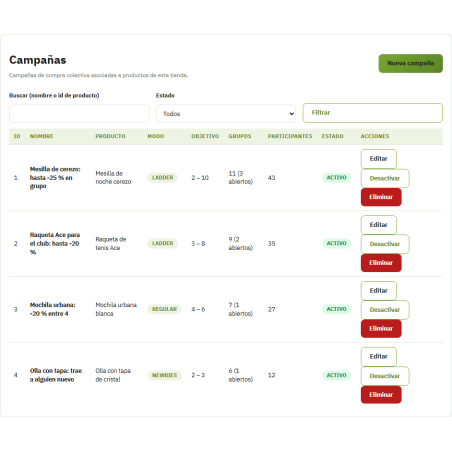Screen dimensions: 452x452
Task: Deactivate the Raqueta Ace campaign
Action: click(x=385, y=244)
